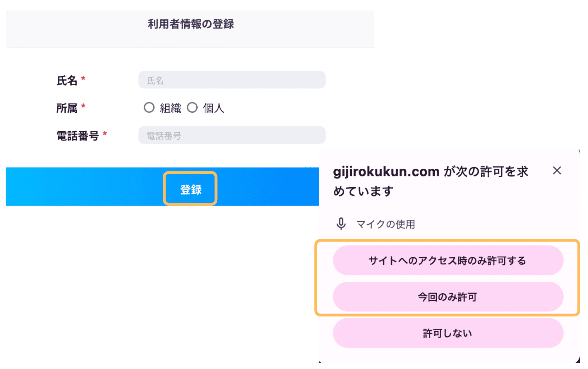Close the gijirokukun.com permission prompt
The image size is (588, 369).
[557, 170]
